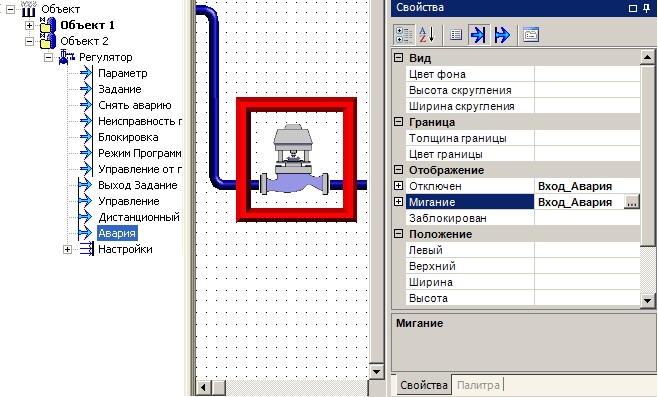Viewport: 658px width, 397px height.
Task: Click the Объект 1 folder icon
Action: (47, 25)
